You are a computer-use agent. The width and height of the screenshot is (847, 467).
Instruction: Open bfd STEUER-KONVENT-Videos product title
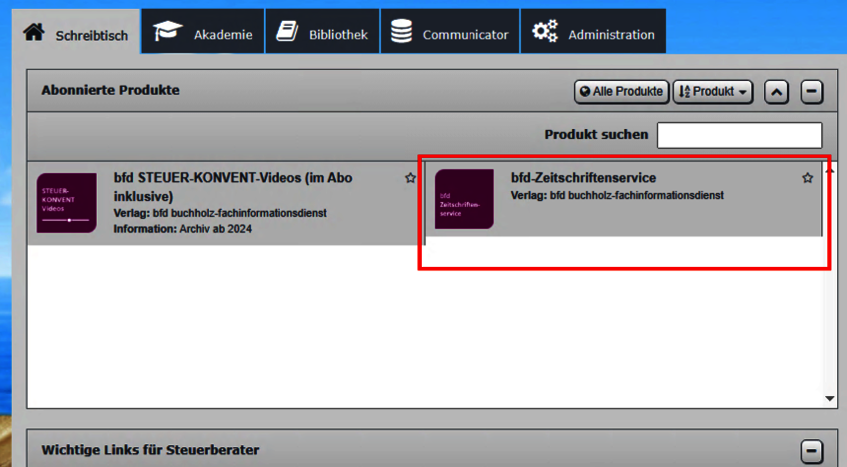point(233,187)
